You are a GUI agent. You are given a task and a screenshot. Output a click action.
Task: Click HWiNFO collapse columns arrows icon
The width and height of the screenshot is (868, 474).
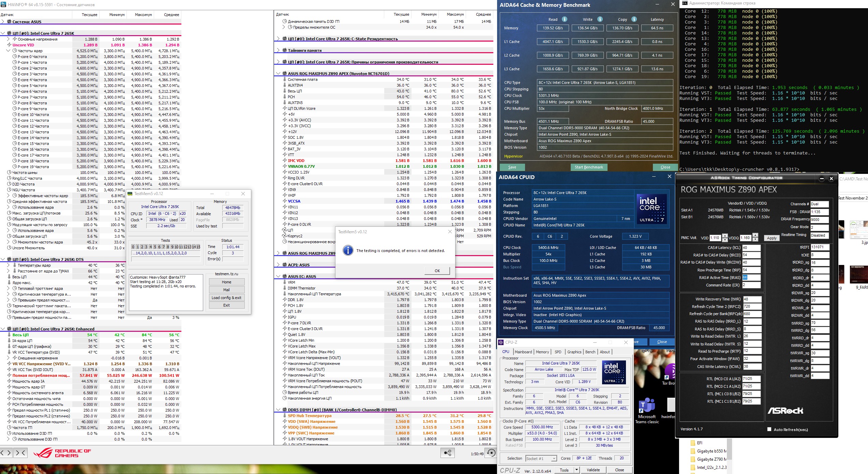[x=20, y=453]
